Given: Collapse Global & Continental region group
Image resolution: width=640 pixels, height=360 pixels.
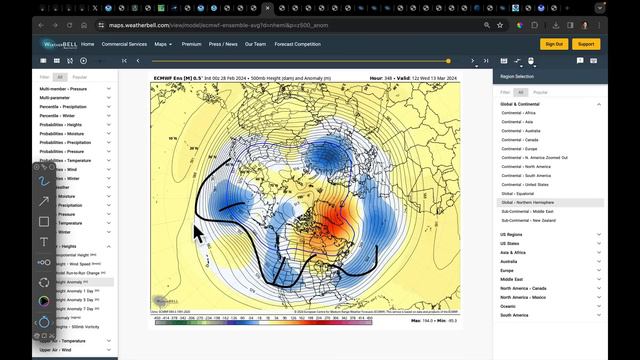Looking at the screenshot, I should [550, 104].
